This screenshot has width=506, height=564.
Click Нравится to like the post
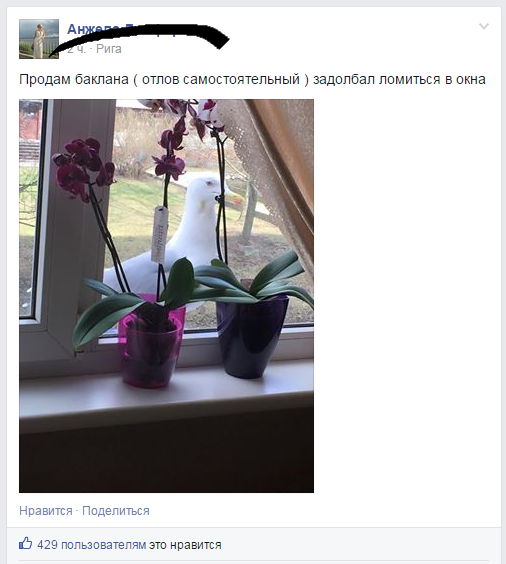[46, 511]
